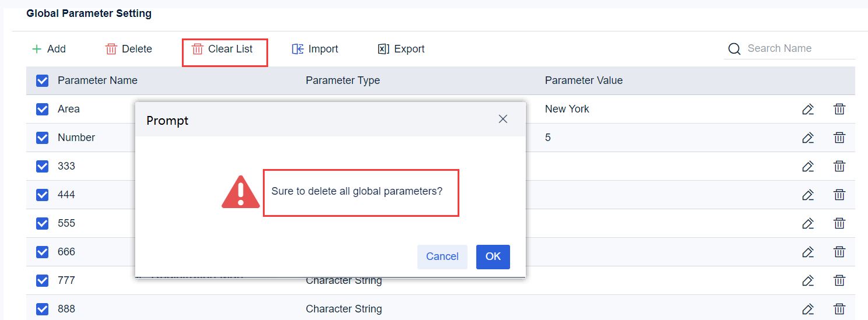Uncheck the 333 row checkbox
Screen dimensions: 868x320
tap(42, 166)
